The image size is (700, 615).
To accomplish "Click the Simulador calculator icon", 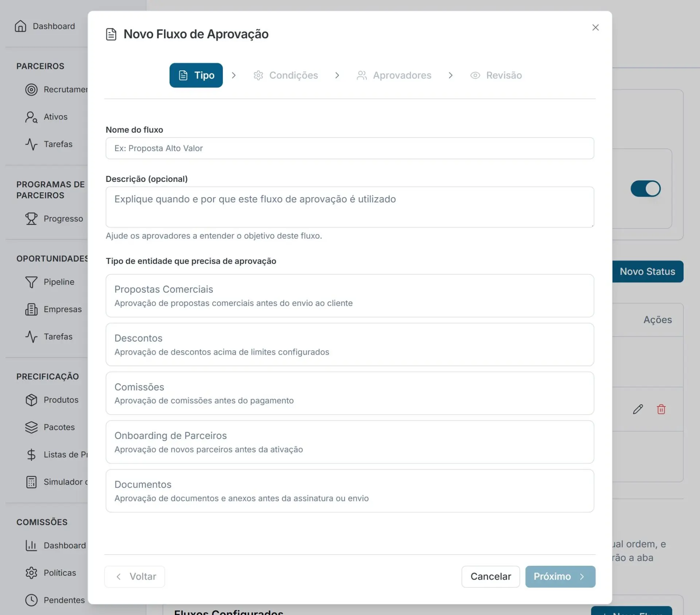I will [31, 482].
